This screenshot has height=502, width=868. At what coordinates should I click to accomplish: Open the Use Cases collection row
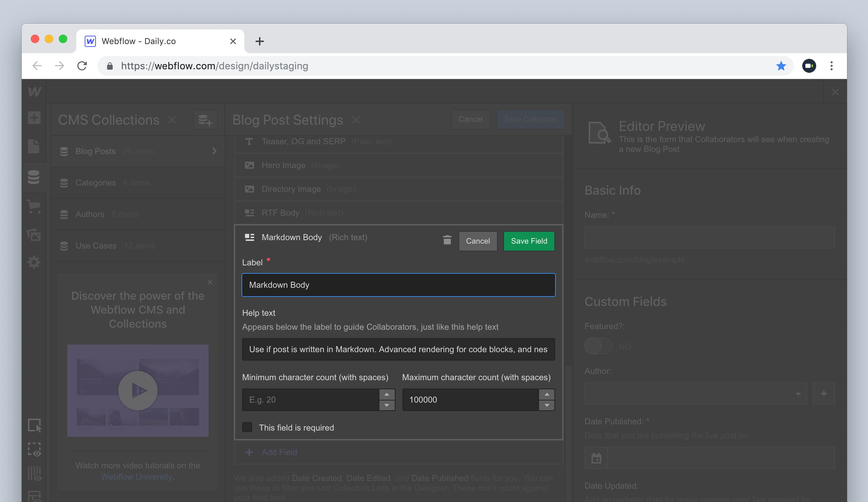pyautogui.click(x=138, y=246)
